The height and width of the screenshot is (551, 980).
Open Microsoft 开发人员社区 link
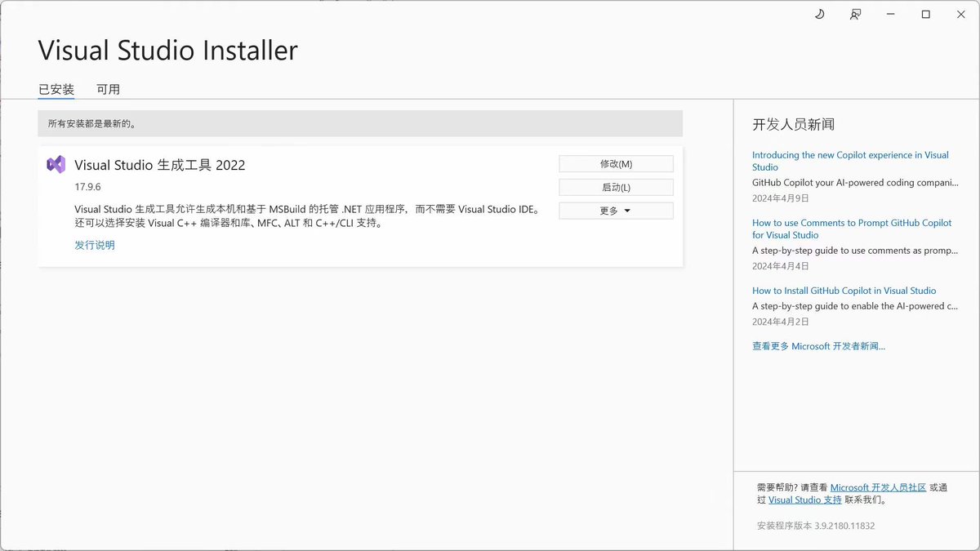(878, 487)
